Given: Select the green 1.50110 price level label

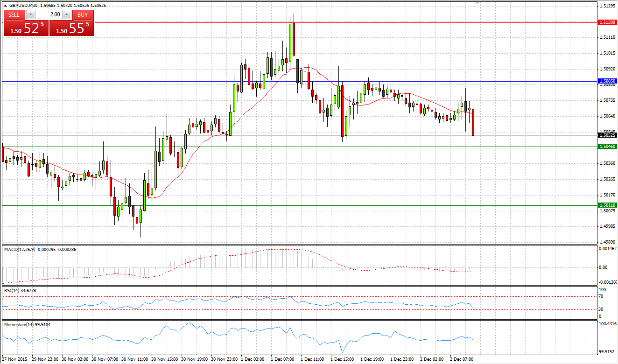Looking at the screenshot, I should [608, 205].
